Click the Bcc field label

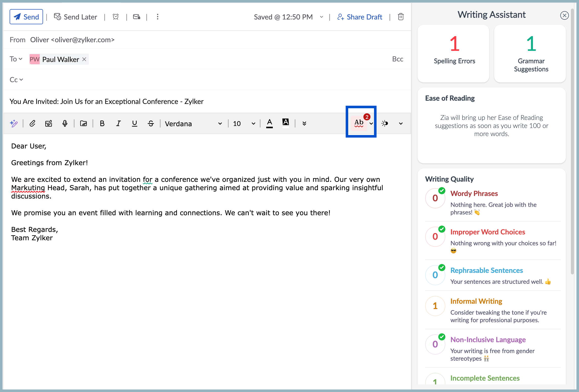point(398,59)
